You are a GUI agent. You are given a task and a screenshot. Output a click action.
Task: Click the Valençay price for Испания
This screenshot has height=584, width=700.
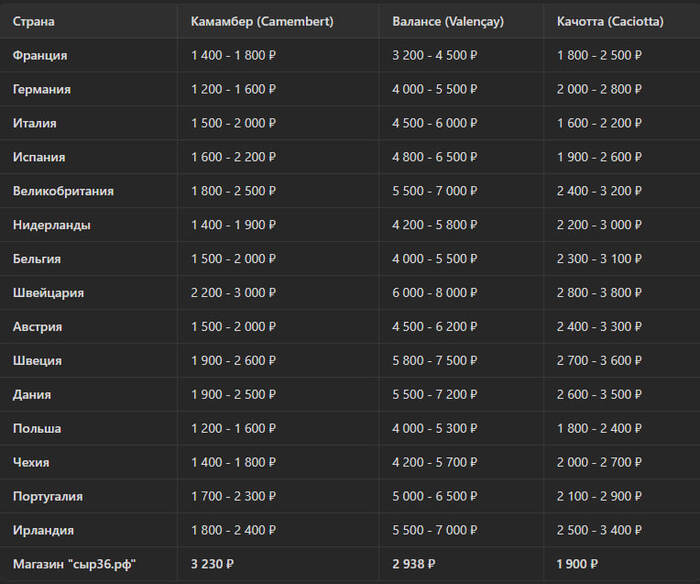(435, 157)
